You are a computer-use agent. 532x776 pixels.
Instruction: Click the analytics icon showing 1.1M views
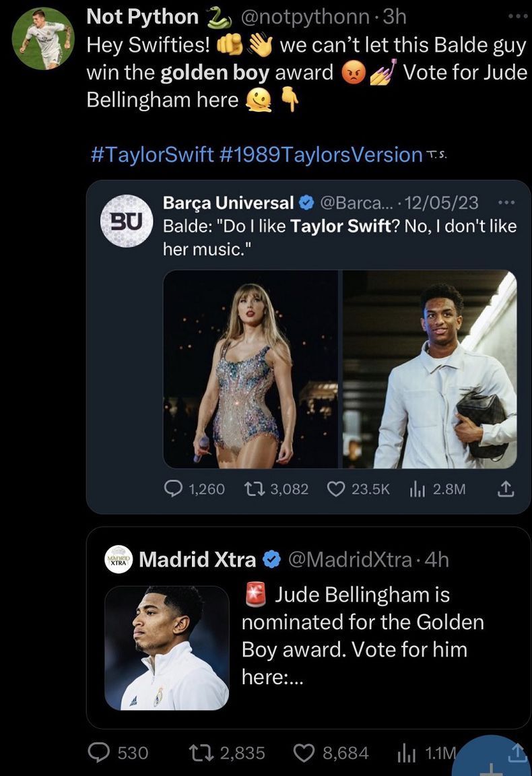[x=406, y=753]
